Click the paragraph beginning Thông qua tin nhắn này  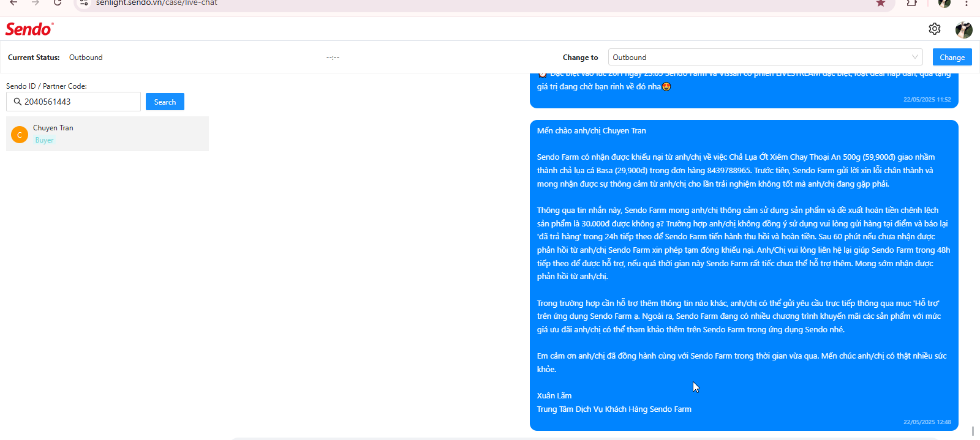coord(744,244)
